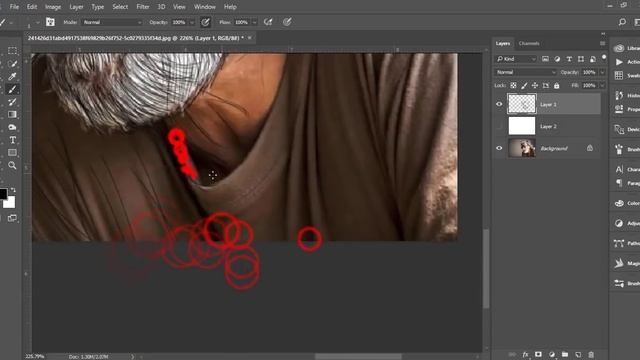640x360 pixels.
Task: Toggle lock all
Action: (556, 85)
